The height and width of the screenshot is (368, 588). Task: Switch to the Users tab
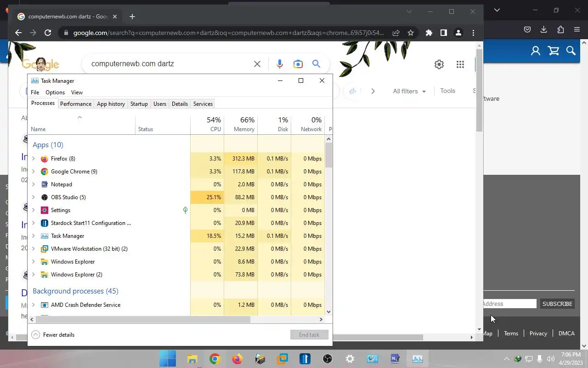pyautogui.click(x=160, y=104)
